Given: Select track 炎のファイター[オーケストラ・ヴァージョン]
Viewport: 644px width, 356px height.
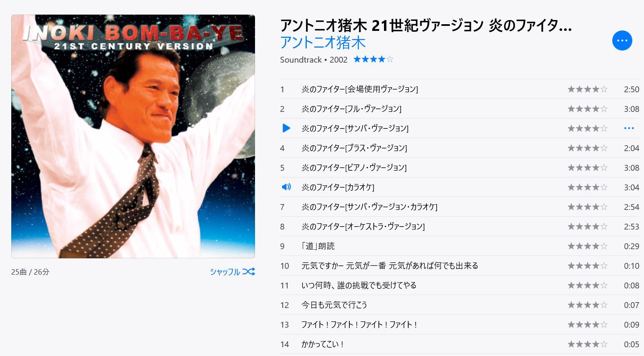Looking at the screenshot, I should 460,226.
